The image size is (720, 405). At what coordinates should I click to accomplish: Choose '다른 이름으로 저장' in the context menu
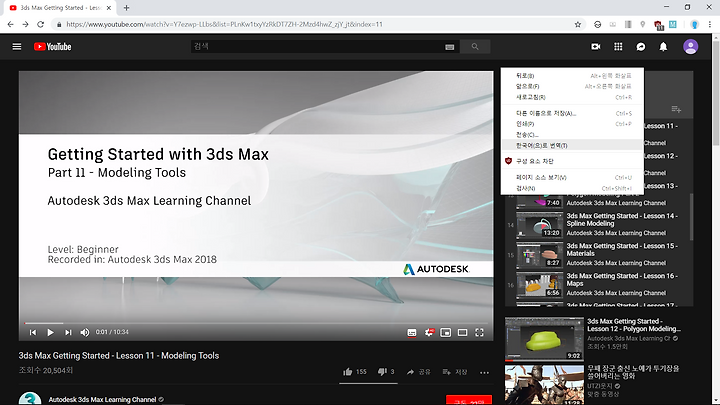[x=572, y=113]
